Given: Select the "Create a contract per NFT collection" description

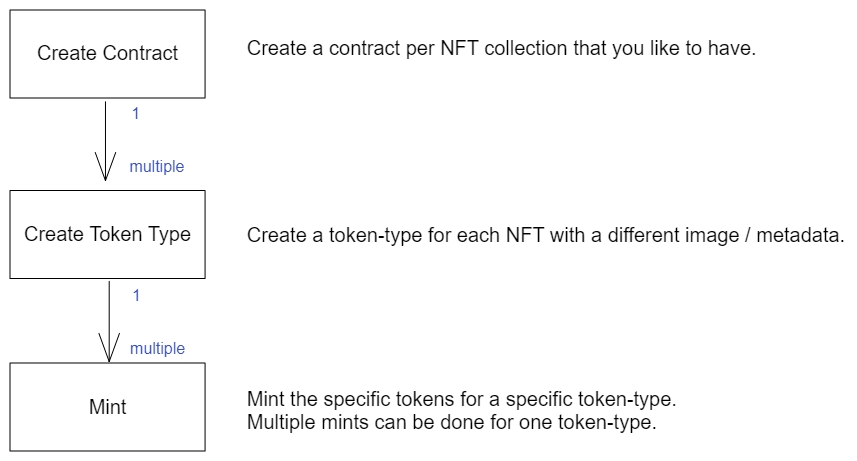Looking at the screenshot, I should click(x=501, y=47).
